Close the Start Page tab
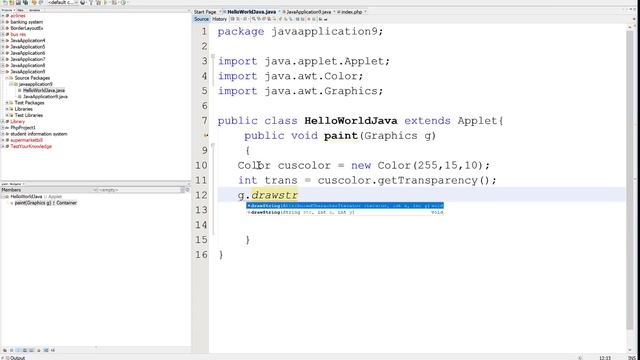The width and height of the screenshot is (640, 360). point(220,12)
